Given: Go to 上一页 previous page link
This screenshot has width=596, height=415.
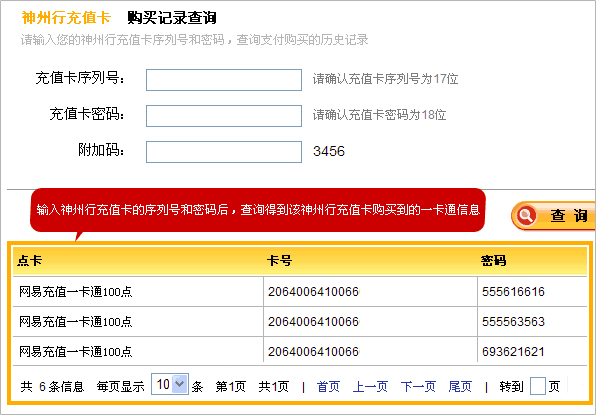Looking at the screenshot, I should [x=370, y=386].
